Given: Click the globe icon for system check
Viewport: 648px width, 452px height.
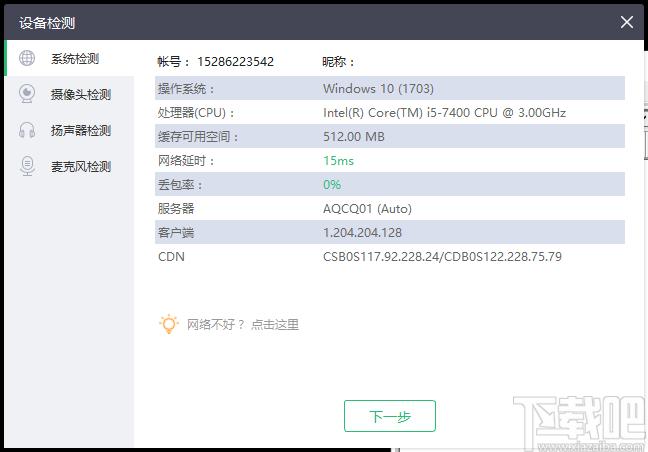Looking at the screenshot, I should (x=27, y=58).
